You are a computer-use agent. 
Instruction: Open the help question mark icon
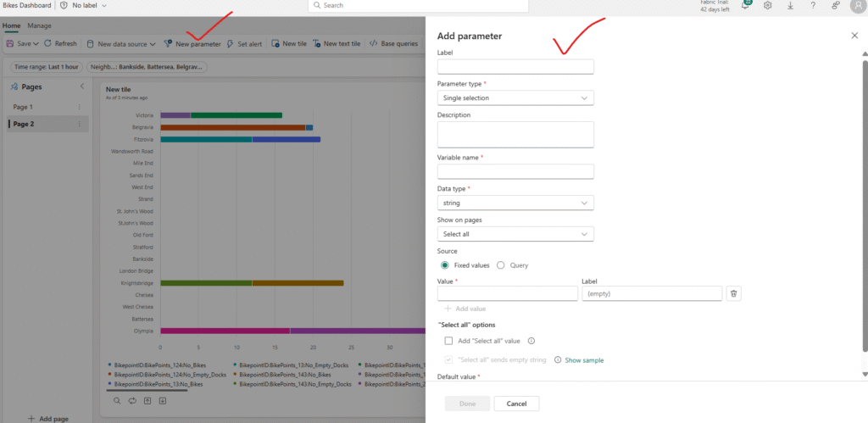point(813,5)
